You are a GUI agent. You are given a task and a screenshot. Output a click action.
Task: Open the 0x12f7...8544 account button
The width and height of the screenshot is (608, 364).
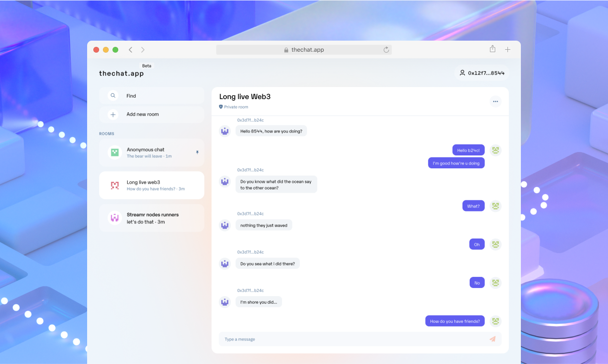coord(482,73)
